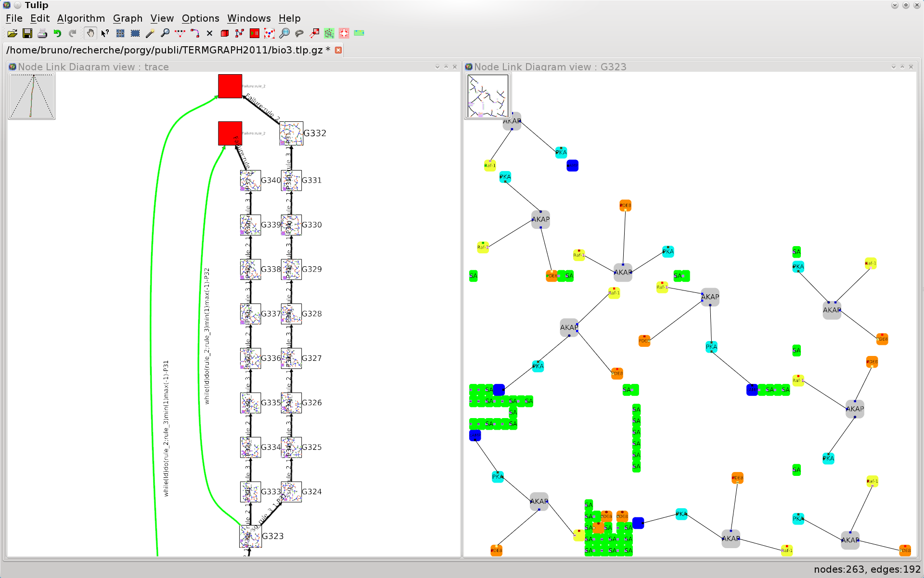Close the bio3.tlp.gz document tab
The width and height of the screenshot is (924, 578).
pyautogui.click(x=338, y=50)
